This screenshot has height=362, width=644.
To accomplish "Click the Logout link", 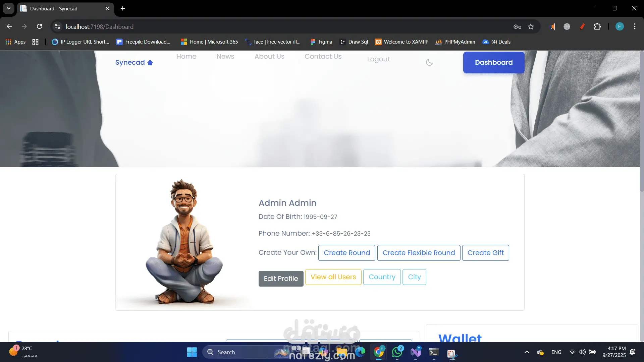I will (378, 59).
